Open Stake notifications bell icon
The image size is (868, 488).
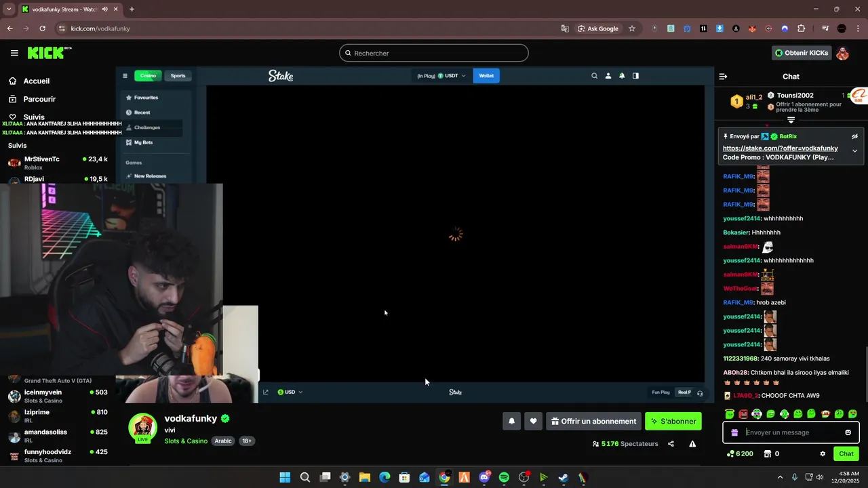[x=622, y=76]
